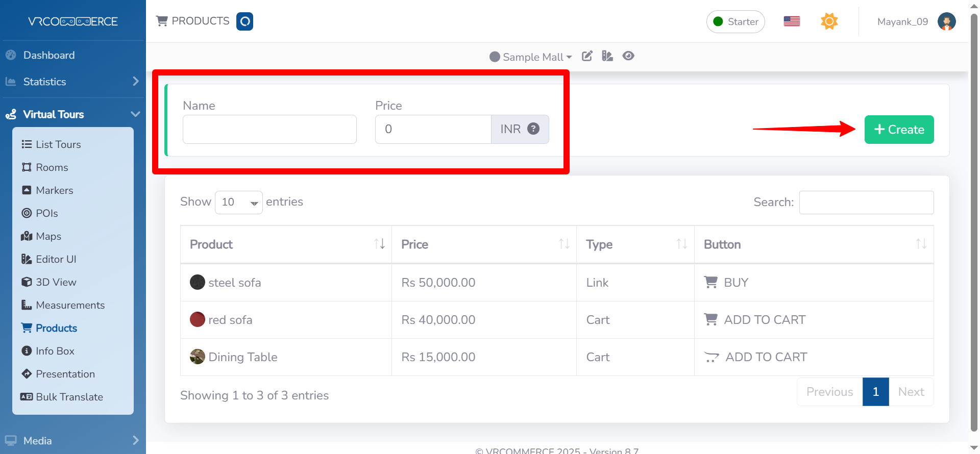980x454 pixels.
Task: Open the Show entries count dropdown
Action: 238,203
